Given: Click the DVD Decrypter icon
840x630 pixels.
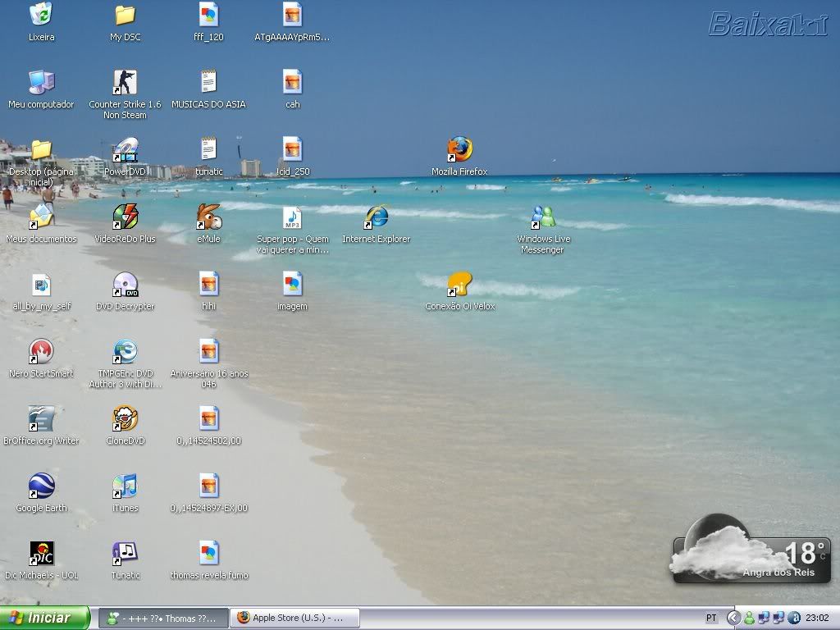Looking at the screenshot, I should pos(125,285).
